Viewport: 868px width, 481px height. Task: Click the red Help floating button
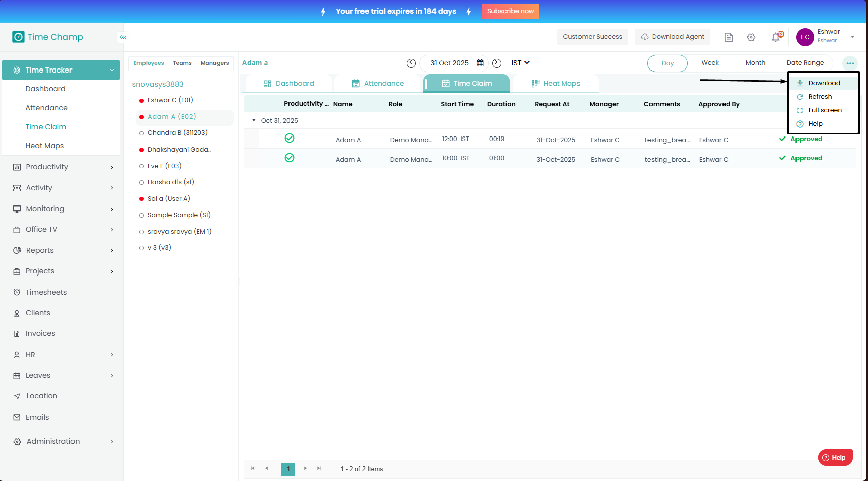pos(835,458)
